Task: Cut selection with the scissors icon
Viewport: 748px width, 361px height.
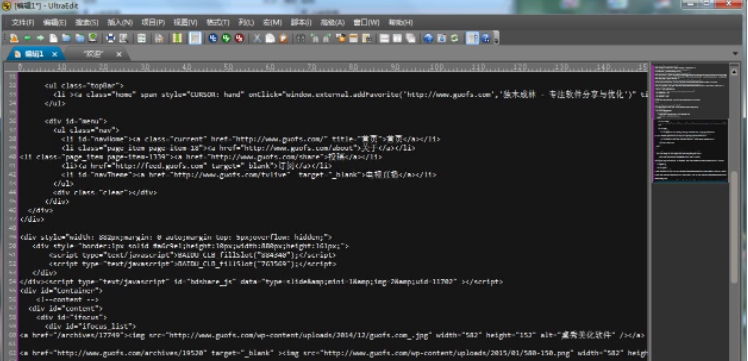Action: pyautogui.click(x=257, y=38)
